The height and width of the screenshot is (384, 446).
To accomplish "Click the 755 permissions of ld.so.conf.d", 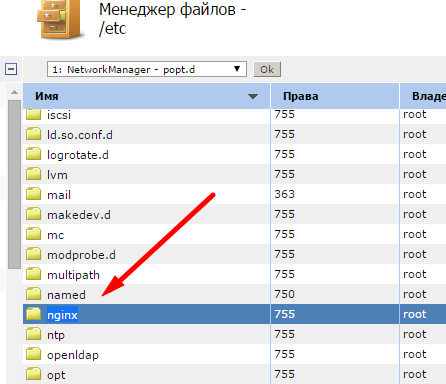I will click(285, 134).
